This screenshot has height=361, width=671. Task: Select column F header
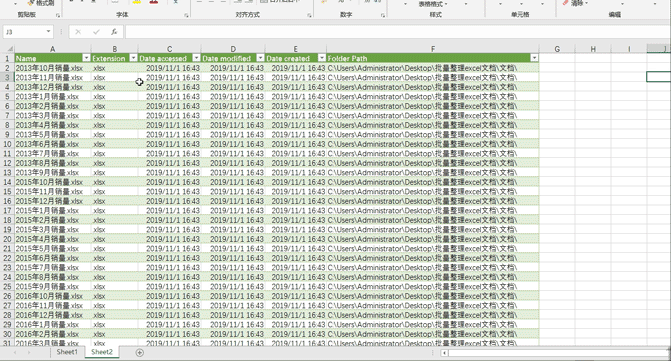point(433,49)
